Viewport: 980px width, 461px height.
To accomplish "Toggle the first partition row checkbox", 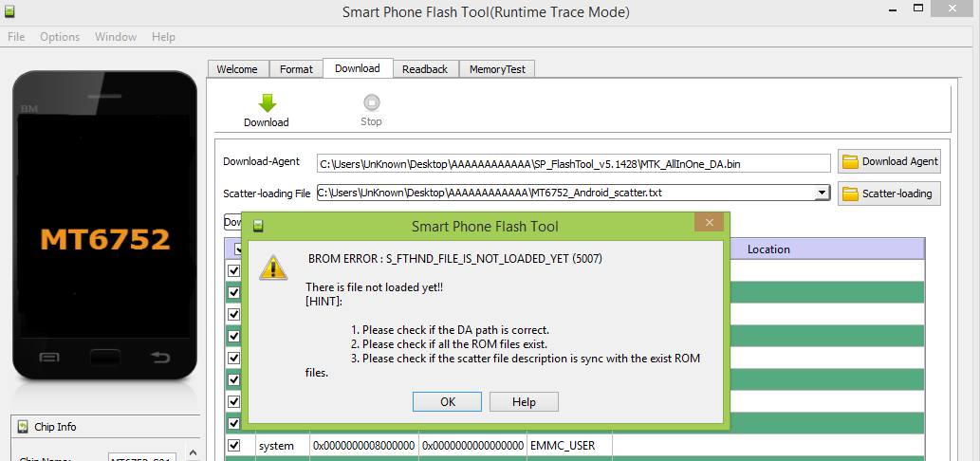I will 234,270.
